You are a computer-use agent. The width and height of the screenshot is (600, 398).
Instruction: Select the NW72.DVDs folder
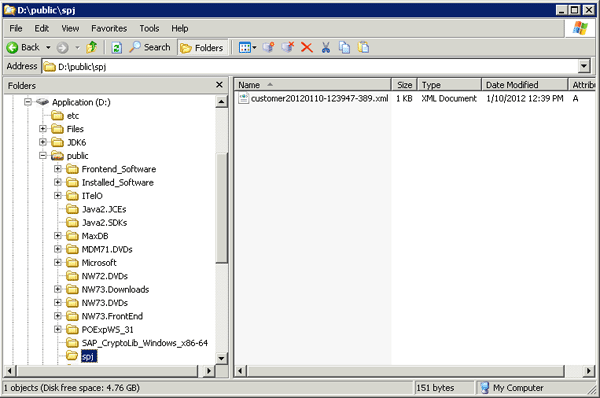click(x=104, y=276)
